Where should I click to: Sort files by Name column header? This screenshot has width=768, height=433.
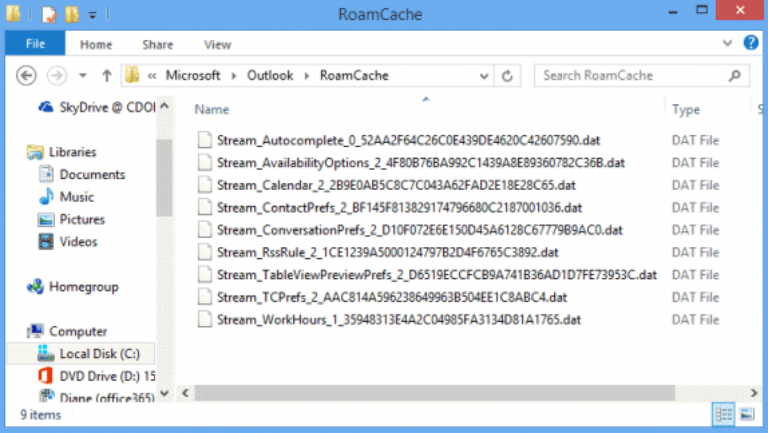pyautogui.click(x=212, y=110)
